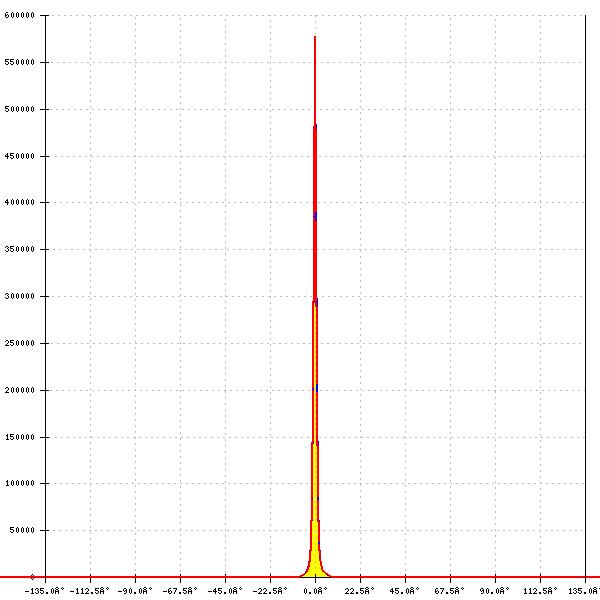Click the 600000 y-axis label
This screenshot has width=600, height=600.
coord(20,16)
